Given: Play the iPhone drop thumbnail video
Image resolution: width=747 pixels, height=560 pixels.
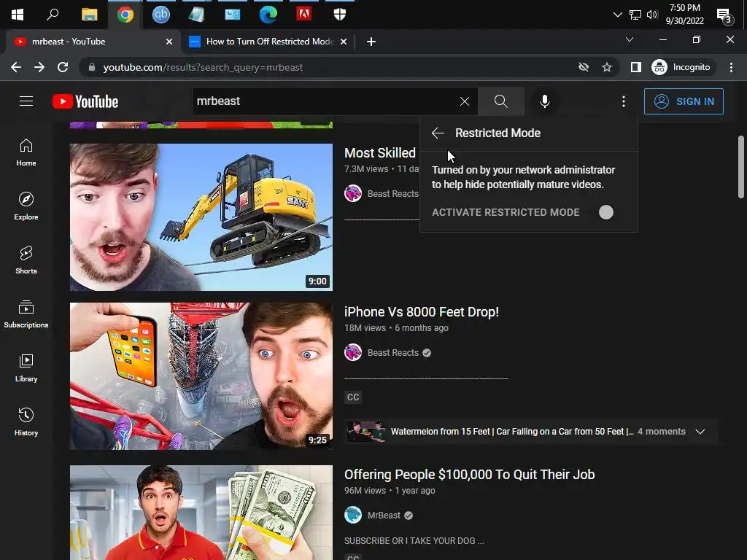Looking at the screenshot, I should pos(201,376).
